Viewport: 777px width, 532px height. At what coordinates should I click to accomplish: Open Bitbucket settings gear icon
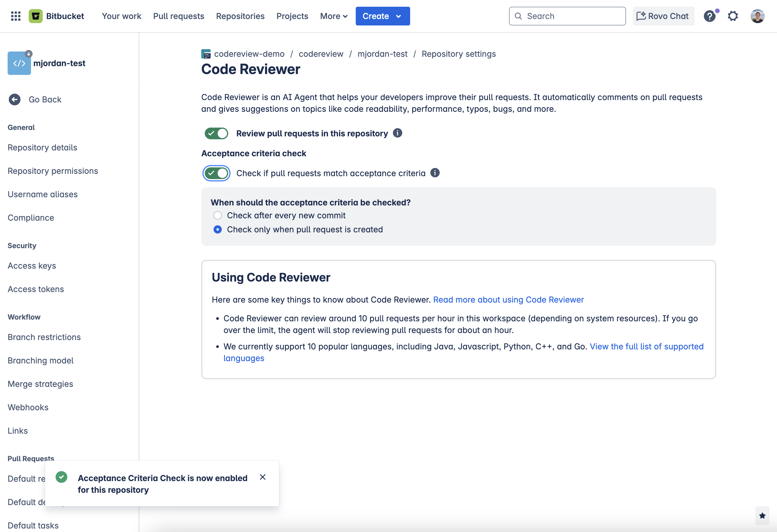733,16
